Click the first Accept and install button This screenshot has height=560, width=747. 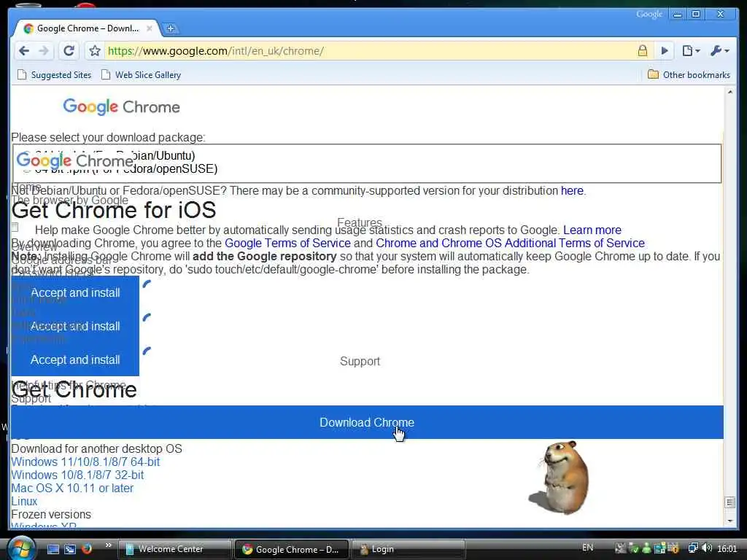75,293
